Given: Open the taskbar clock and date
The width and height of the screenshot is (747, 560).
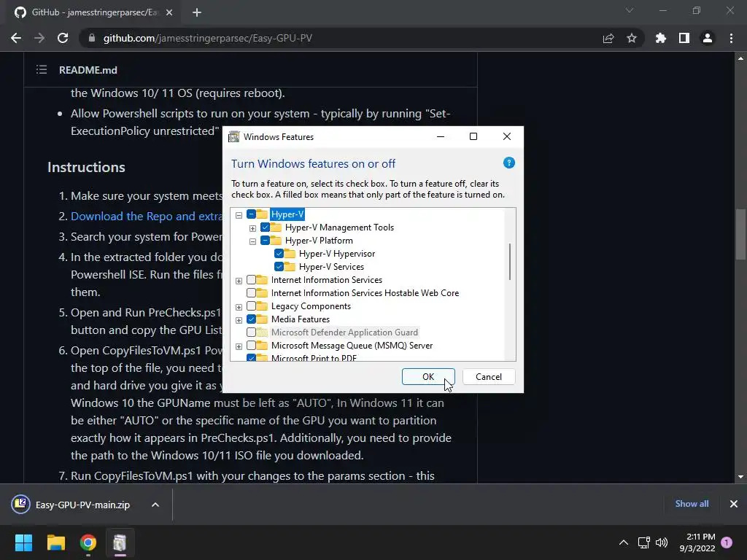Looking at the screenshot, I should [697, 542].
